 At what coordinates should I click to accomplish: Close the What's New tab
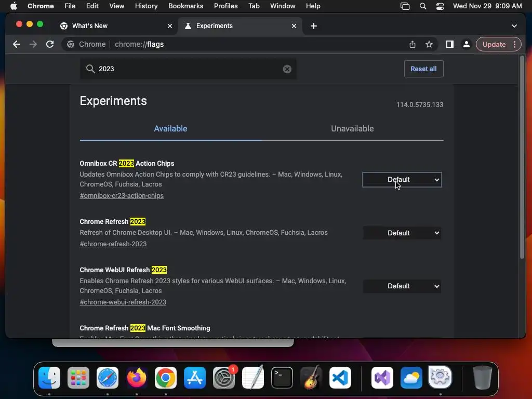point(170,26)
